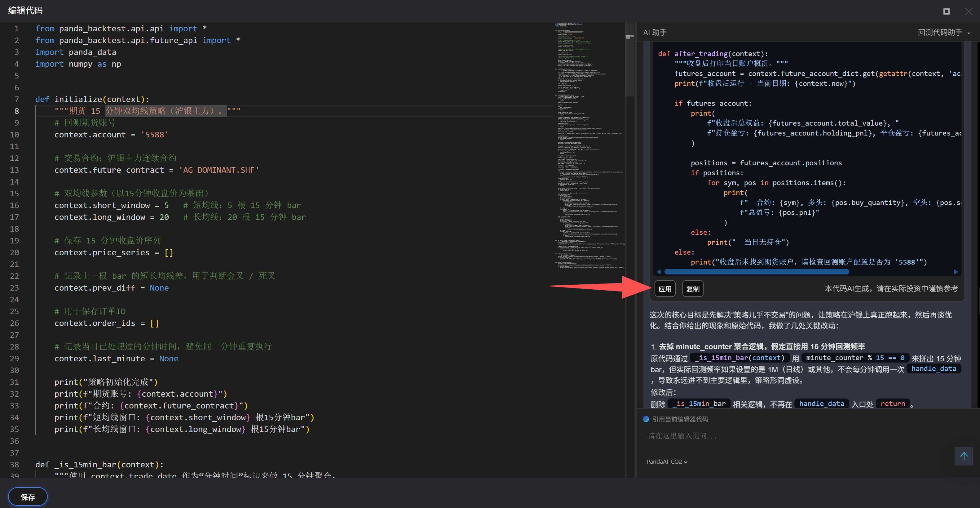
Task: Click the inline code '_is_15min_bar(context)' chip
Action: (x=739, y=358)
